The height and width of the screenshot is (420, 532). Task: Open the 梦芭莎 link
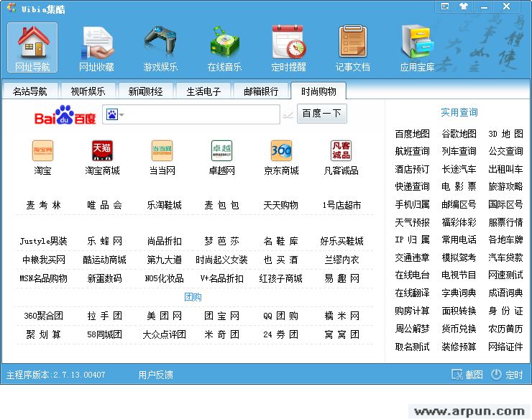click(x=222, y=241)
